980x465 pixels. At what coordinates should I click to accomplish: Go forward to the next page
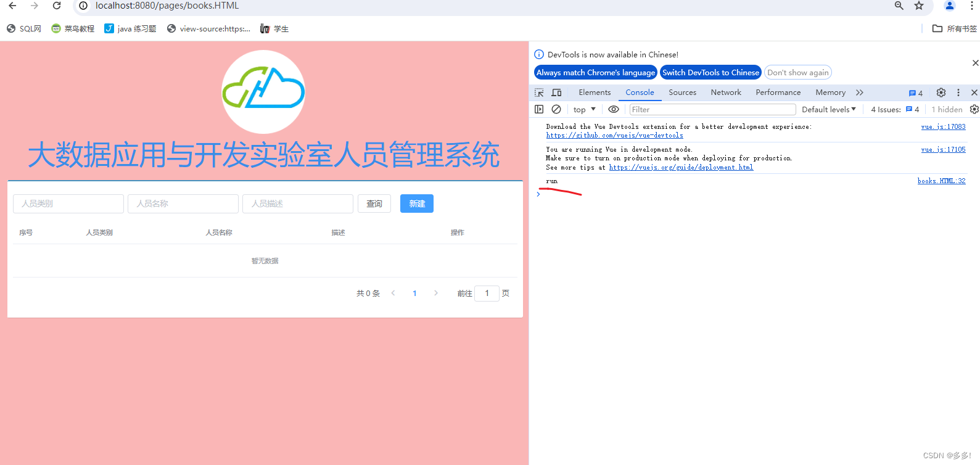tap(35, 6)
